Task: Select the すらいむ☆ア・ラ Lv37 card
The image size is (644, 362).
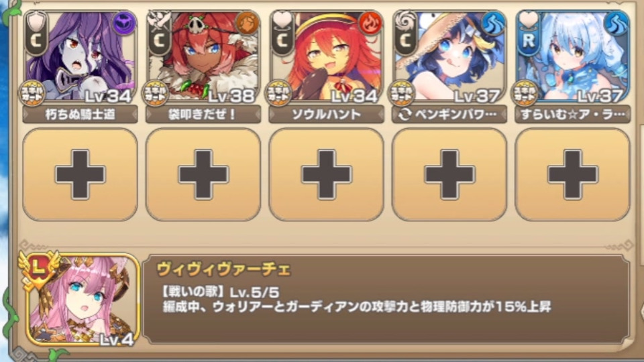Action: point(572,57)
